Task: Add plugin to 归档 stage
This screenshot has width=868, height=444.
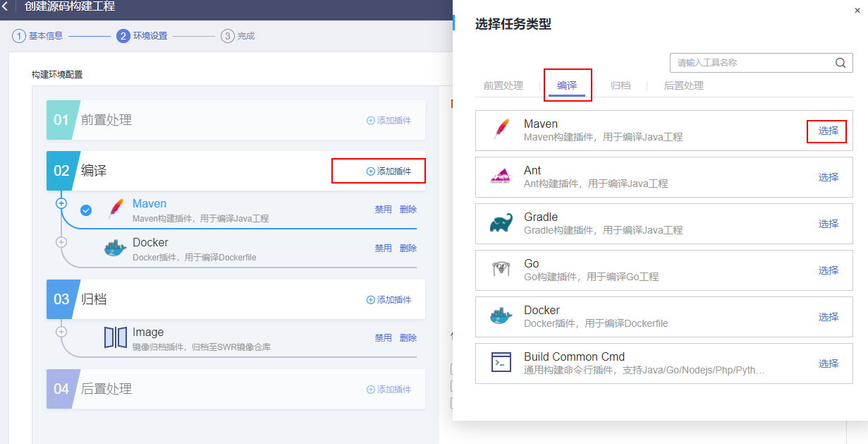Action: (389, 300)
